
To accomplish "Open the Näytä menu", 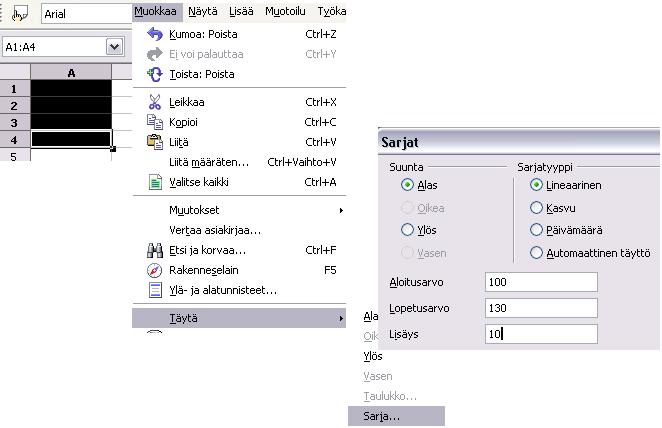I will (x=203, y=12).
